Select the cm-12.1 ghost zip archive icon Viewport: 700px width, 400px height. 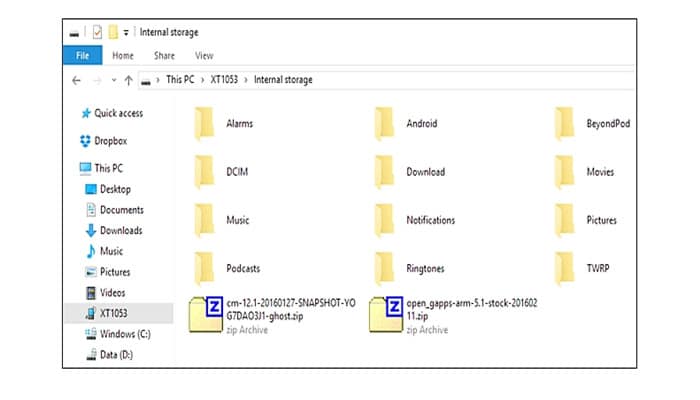(205, 314)
